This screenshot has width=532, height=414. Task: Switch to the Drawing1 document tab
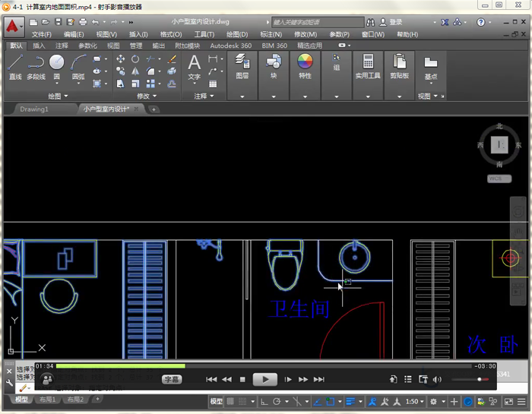(x=34, y=109)
